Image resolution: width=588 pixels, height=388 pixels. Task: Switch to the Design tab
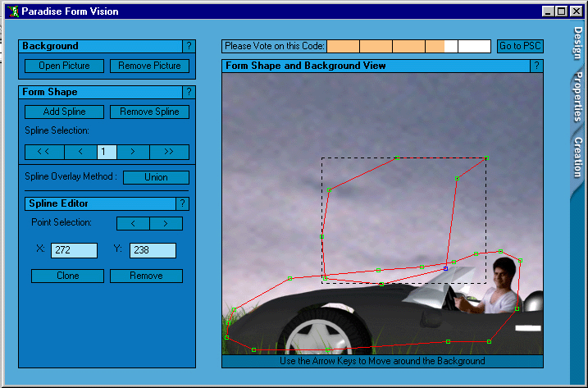click(577, 43)
